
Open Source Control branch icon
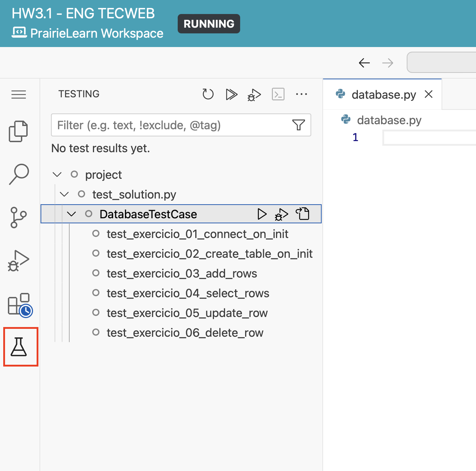point(19,217)
